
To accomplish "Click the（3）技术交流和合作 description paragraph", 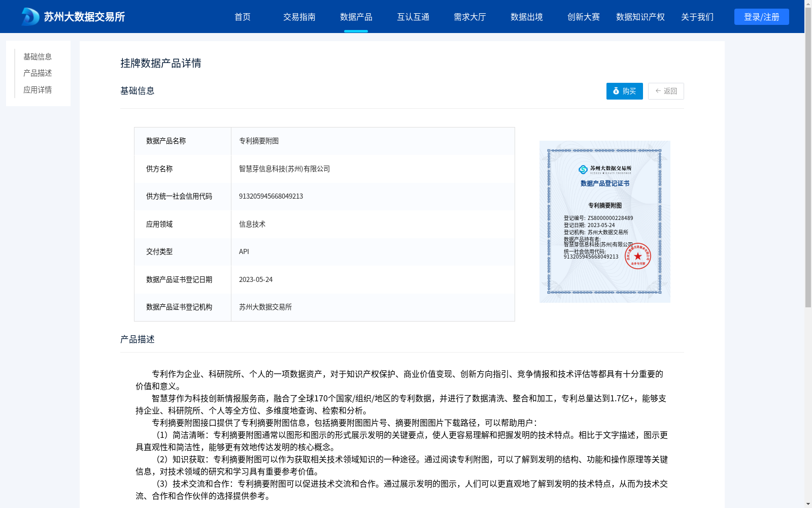I will (x=401, y=490).
